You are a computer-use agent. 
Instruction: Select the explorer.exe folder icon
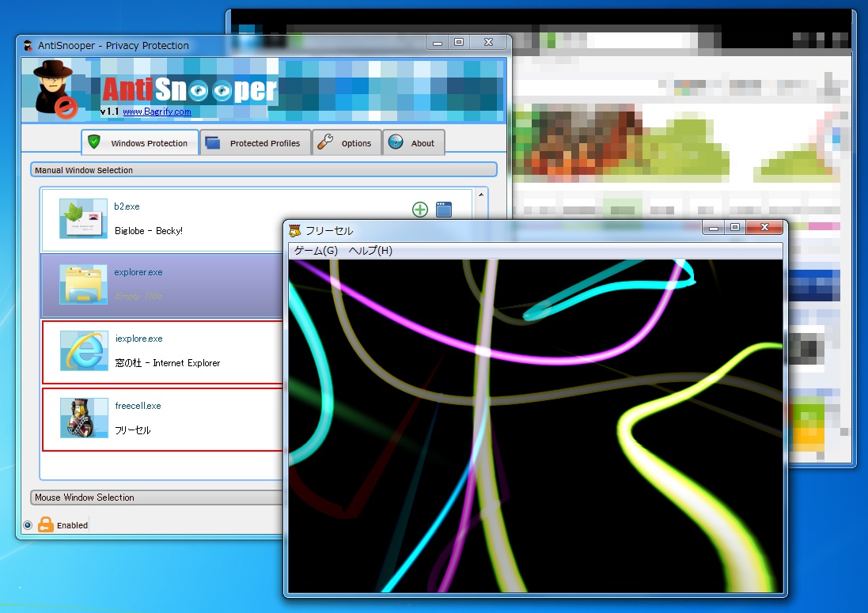(84, 285)
